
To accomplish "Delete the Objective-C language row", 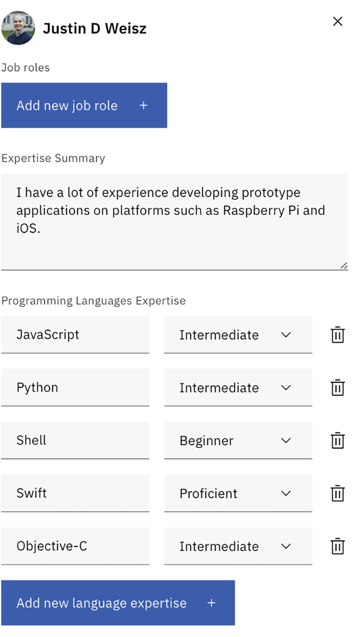I will coord(337,546).
